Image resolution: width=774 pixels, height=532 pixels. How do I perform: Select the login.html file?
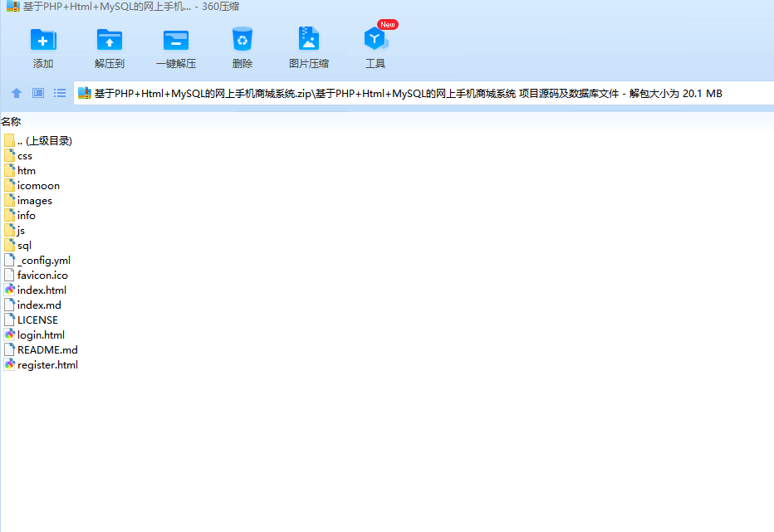35,334
